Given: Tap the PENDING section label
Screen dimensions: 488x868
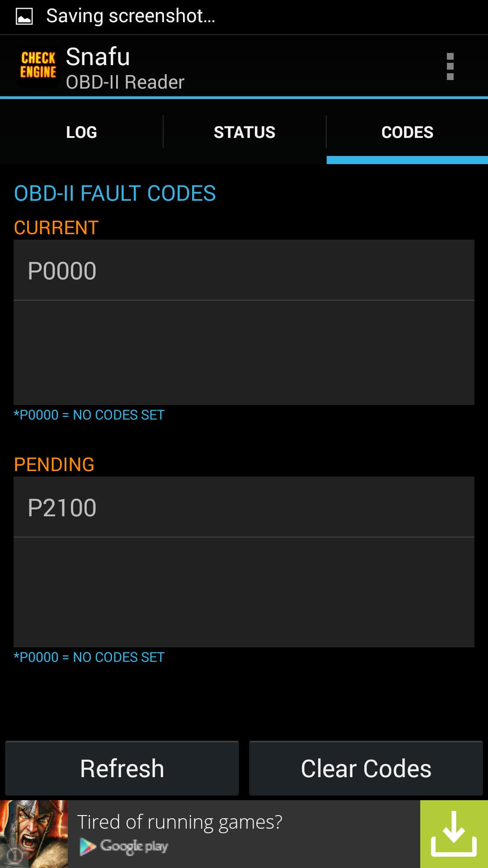Looking at the screenshot, I should 54,465.
